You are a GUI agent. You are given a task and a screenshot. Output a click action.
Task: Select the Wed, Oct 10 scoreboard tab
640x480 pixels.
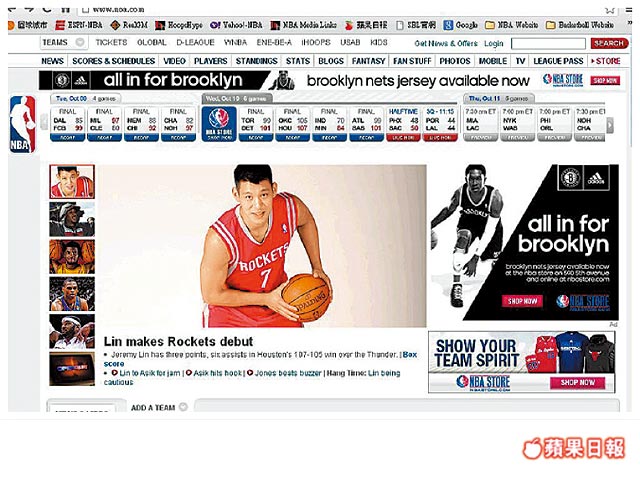click(237, 99)
